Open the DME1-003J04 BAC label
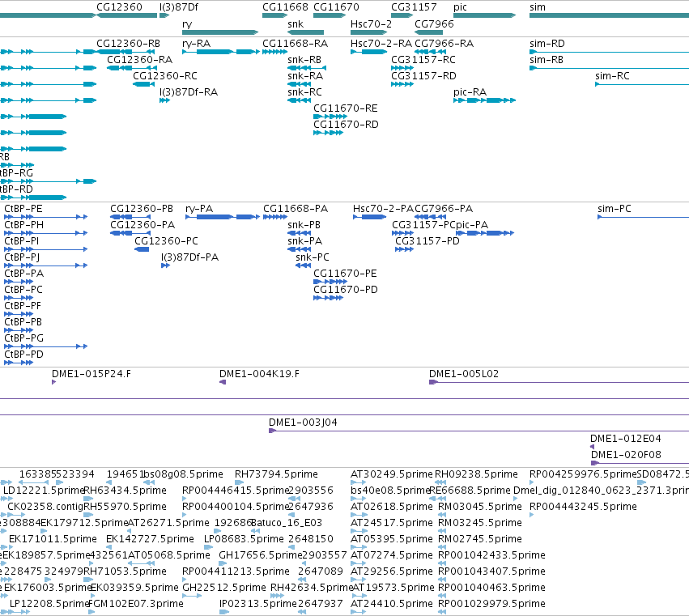Image resolution: width=689 pixels, height=616 pixels. tap(303, 423)
